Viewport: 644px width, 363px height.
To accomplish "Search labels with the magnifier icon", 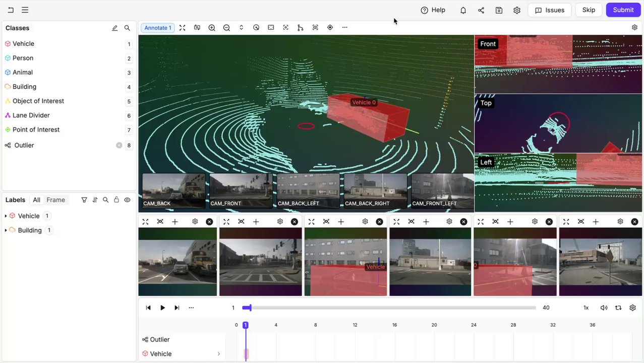I will coord(105,200).
